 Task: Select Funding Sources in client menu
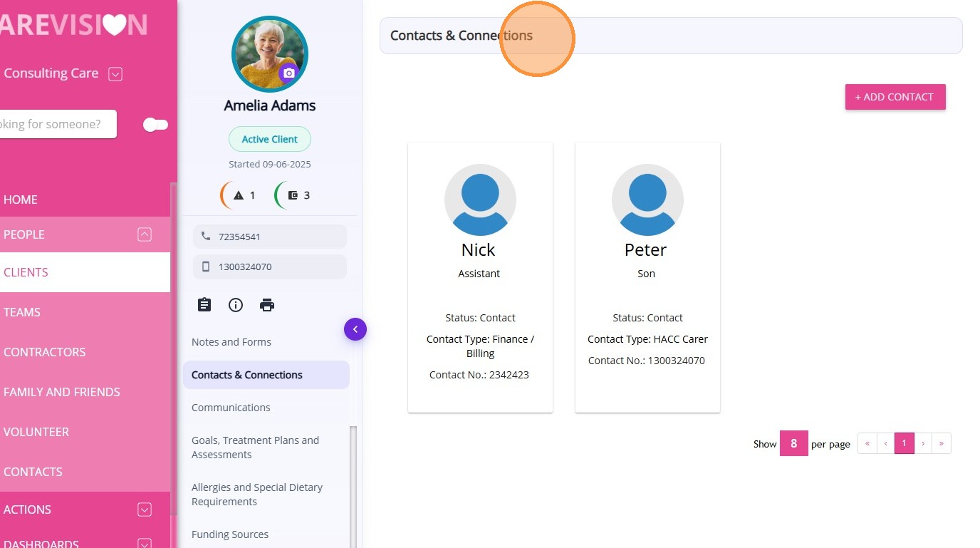point(230,534)
